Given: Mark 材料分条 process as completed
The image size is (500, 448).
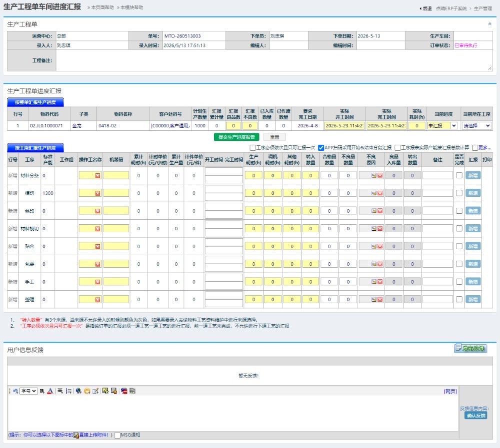Looking at the screenshot, I should click(459, 175).
